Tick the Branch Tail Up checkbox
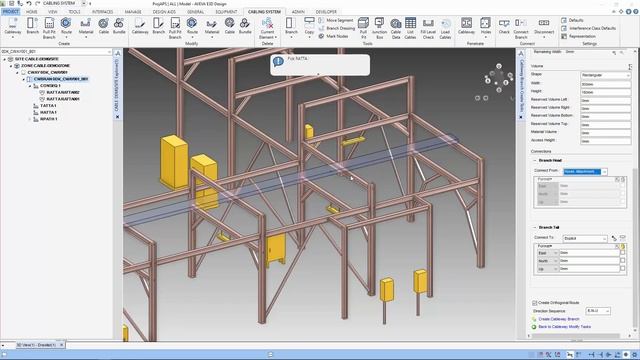This screenshot has height=360, width=640. (622, 269)
